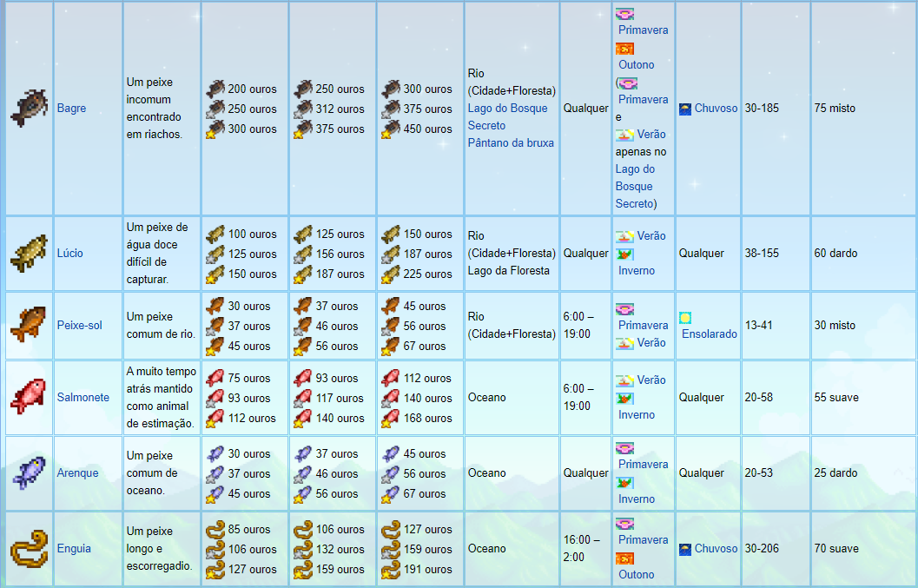This screenshot has height=588, width=918.
Task: Click description 'Um peixe longo e escorregadio.'
Action: [159, 548]
